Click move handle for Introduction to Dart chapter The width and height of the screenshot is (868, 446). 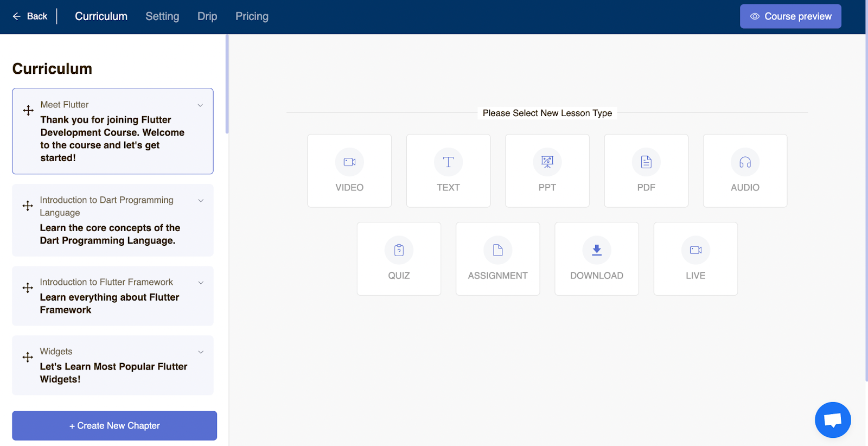[28, 206]
